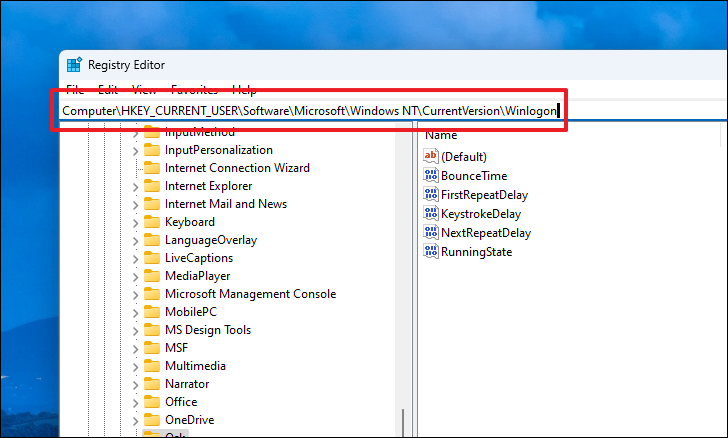728x438 pixels.
Task: Click the Registry Editor window title text
Action: [x=126, y=65]
